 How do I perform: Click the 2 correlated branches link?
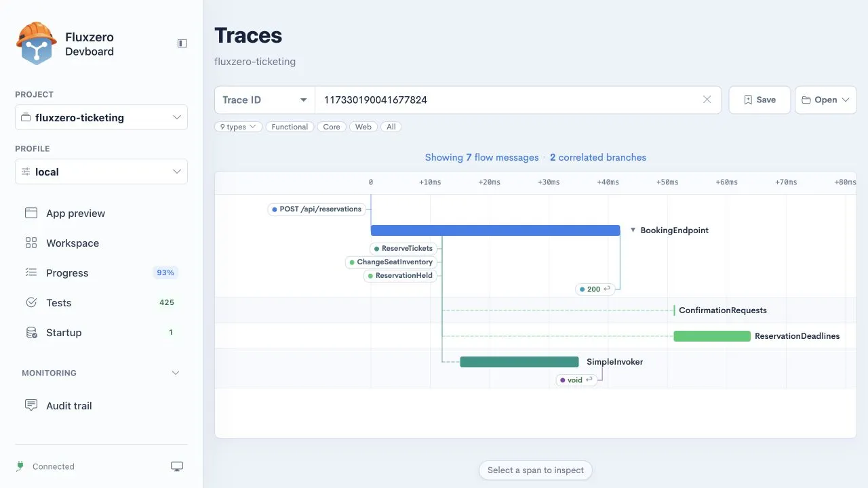point(598,157)
